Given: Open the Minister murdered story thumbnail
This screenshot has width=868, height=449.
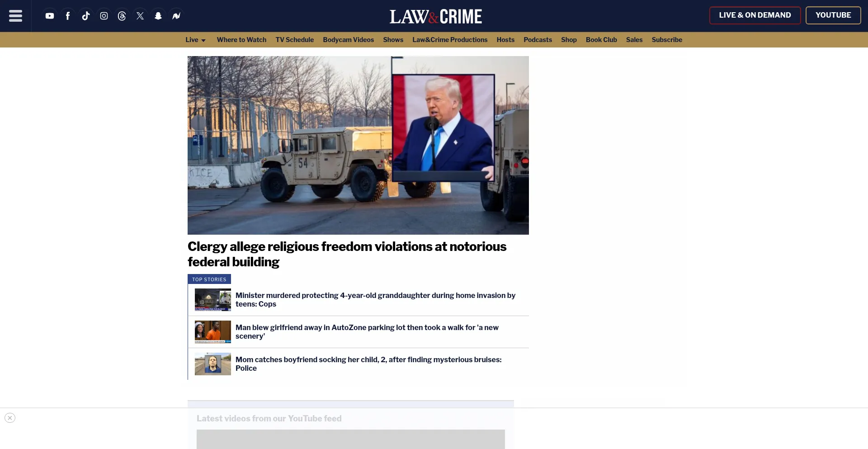Looking at the screenshot, I should (213, 300).
